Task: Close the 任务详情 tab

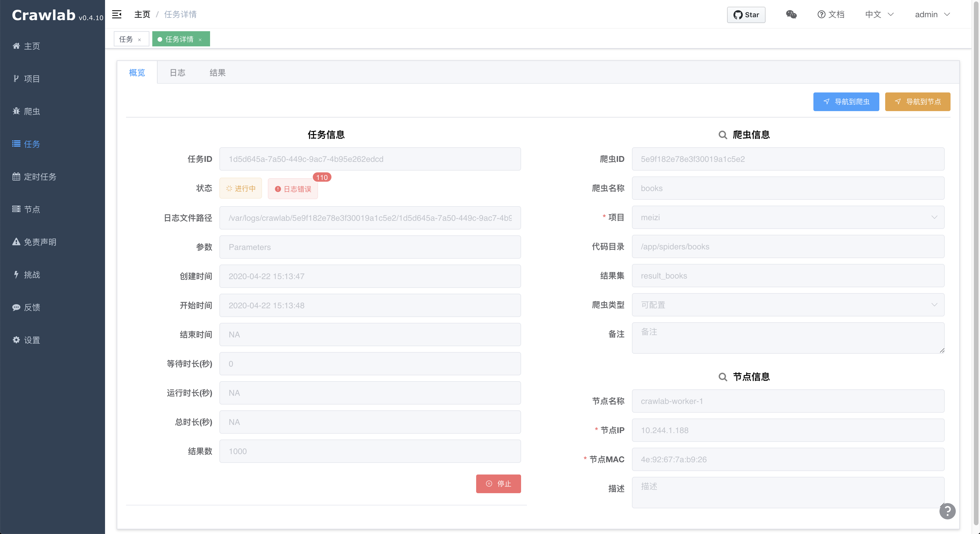Action: pyautogui.click(x=200, y=39)
